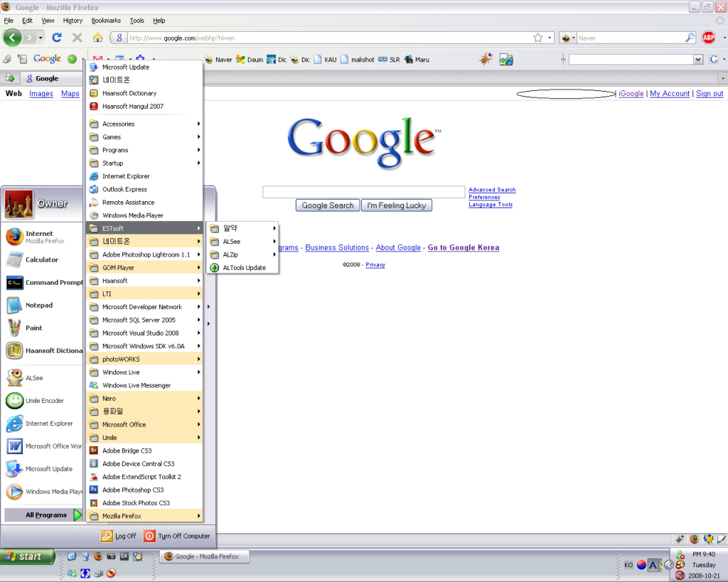
Task: Select the Google browser tab
Action: click(x=50, y=78)
